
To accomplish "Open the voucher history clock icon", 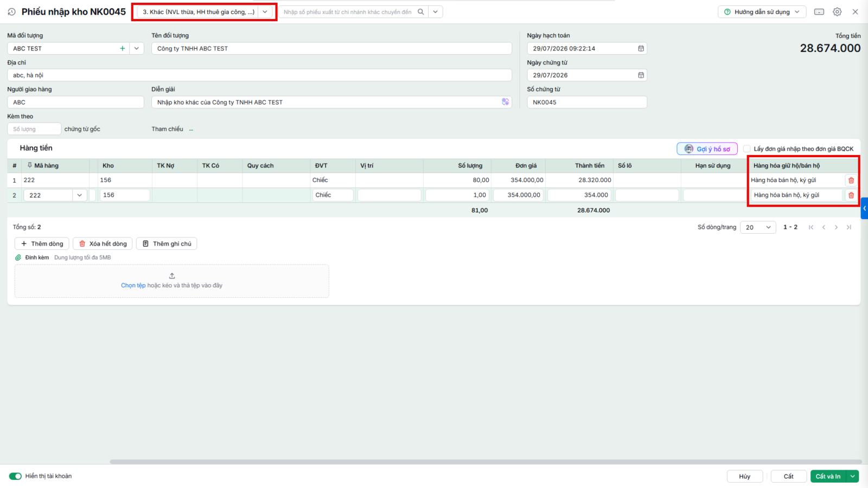I will click(x=11, y=11).
